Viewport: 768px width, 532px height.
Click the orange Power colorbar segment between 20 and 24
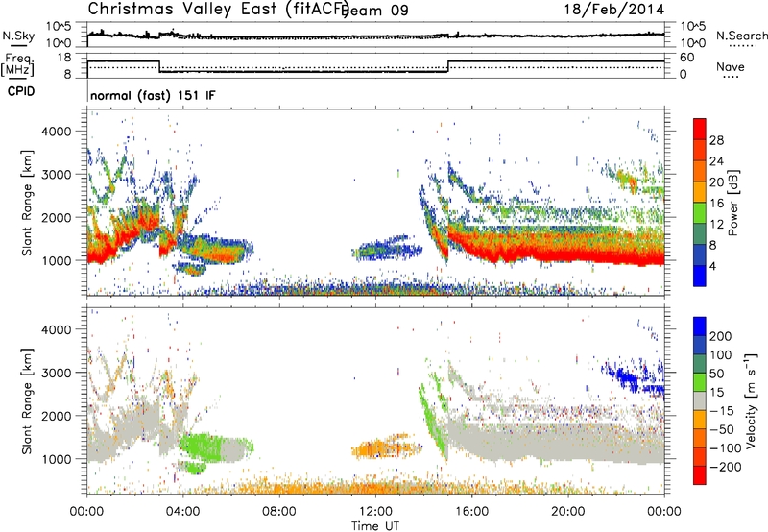click(700, 171)
